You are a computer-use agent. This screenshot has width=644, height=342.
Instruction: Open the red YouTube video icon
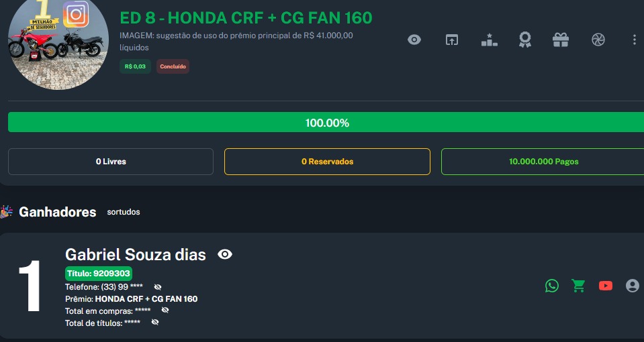[606, 286]
